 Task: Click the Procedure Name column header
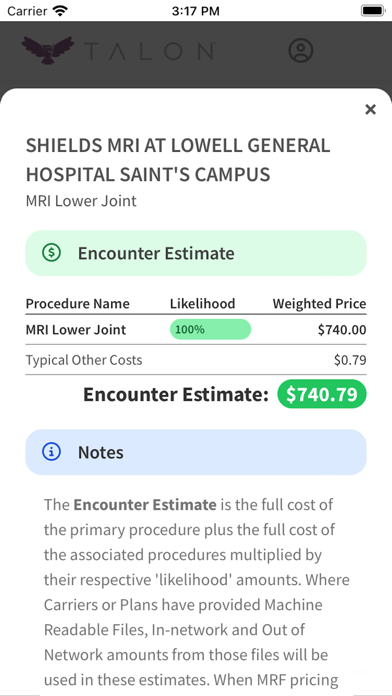(x=78, y=304)
